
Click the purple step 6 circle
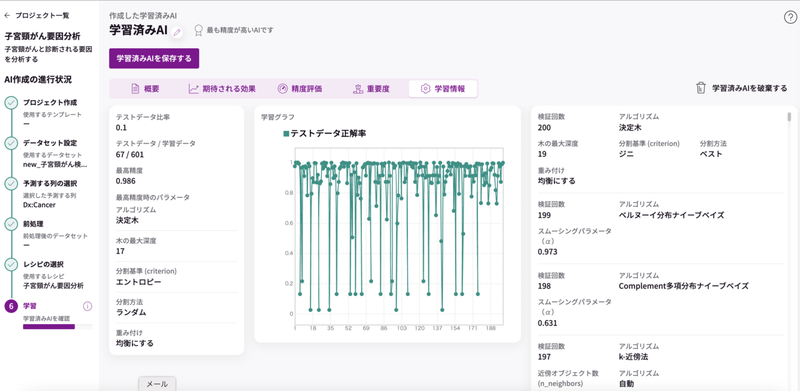point(11,306)
